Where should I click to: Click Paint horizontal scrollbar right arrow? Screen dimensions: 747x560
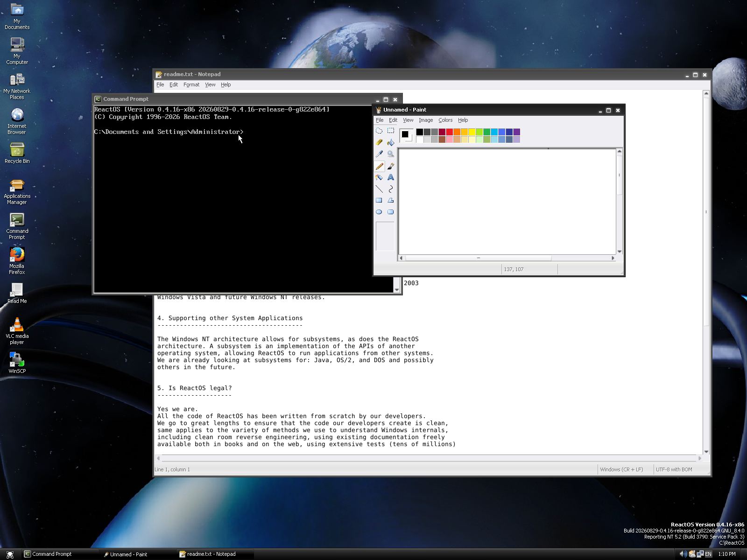(613, 258)
